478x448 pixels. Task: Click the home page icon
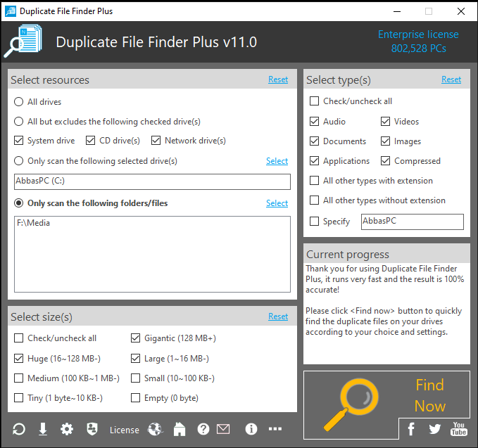point(180,430)
